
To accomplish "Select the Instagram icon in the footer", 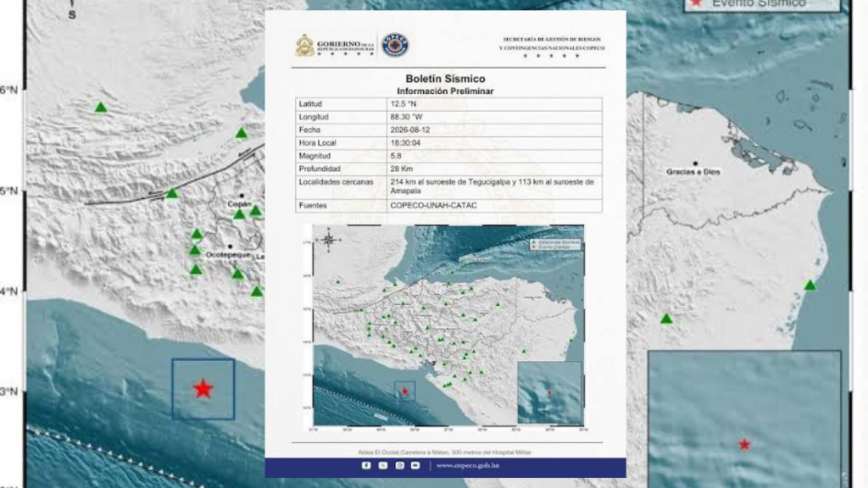I will point(399,465).
